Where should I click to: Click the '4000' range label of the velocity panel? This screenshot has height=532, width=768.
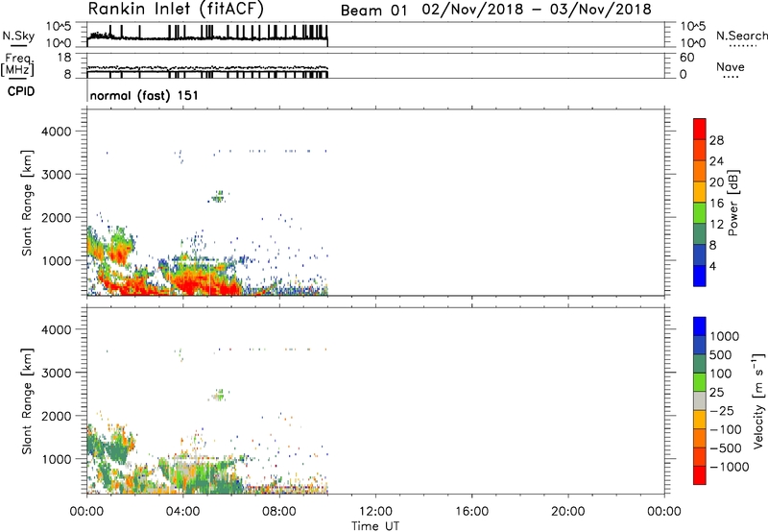pyautogui.click(x=57, y=329)
